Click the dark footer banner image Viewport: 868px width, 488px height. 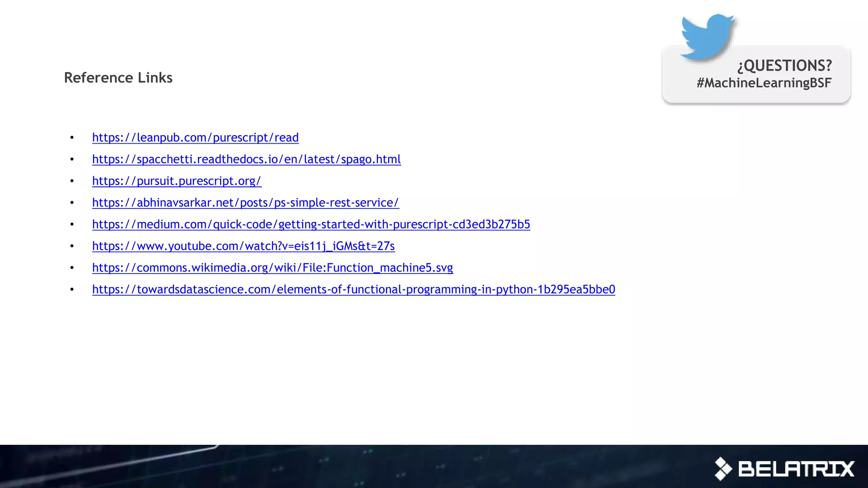pos(381,466)
